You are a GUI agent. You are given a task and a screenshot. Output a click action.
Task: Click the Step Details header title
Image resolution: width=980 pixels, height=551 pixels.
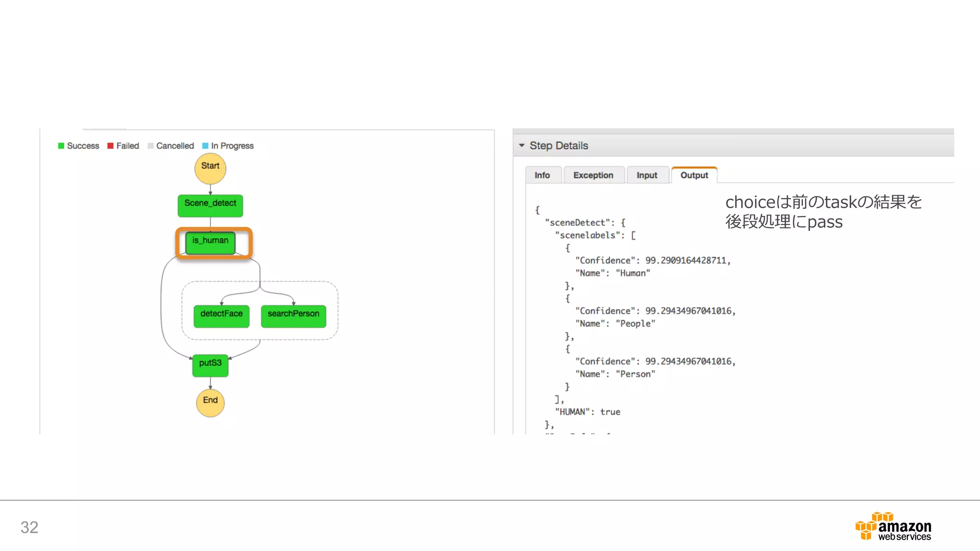(558, 145)
